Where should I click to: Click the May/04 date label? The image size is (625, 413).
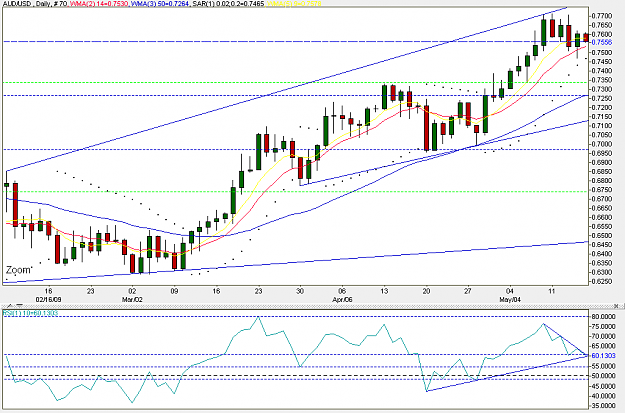(x=510, y=299)
